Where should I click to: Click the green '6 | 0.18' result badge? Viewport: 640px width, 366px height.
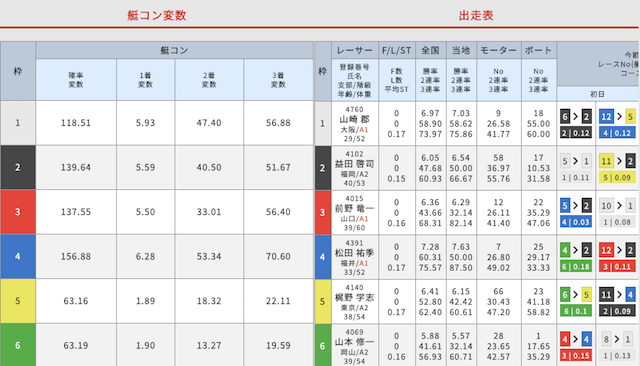(x=576, y=267)
